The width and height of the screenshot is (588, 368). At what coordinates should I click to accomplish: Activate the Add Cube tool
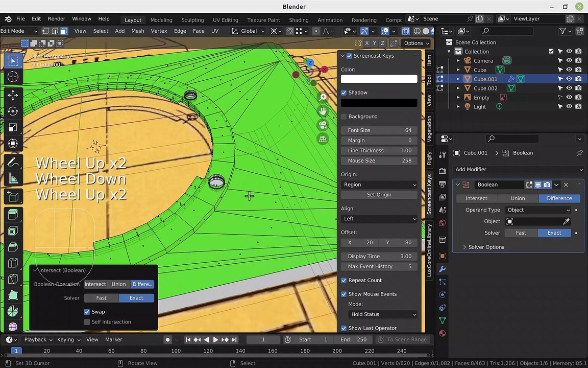(13, 197)
